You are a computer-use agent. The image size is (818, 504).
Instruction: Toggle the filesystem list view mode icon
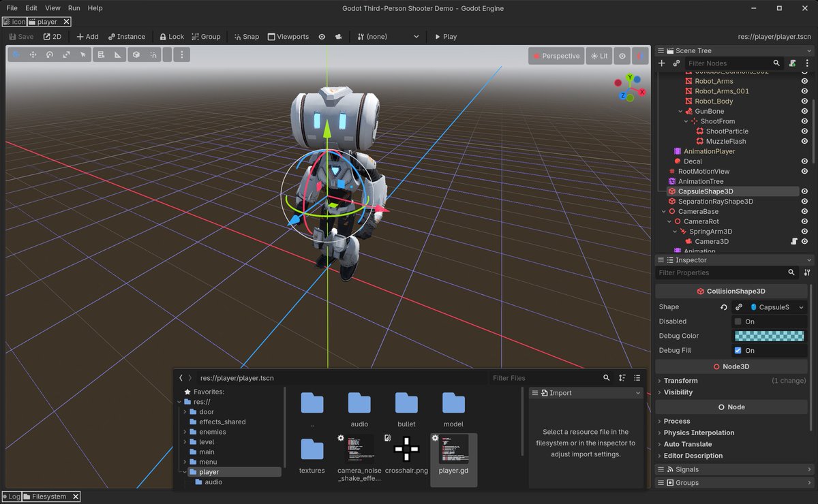coord(637,378)
